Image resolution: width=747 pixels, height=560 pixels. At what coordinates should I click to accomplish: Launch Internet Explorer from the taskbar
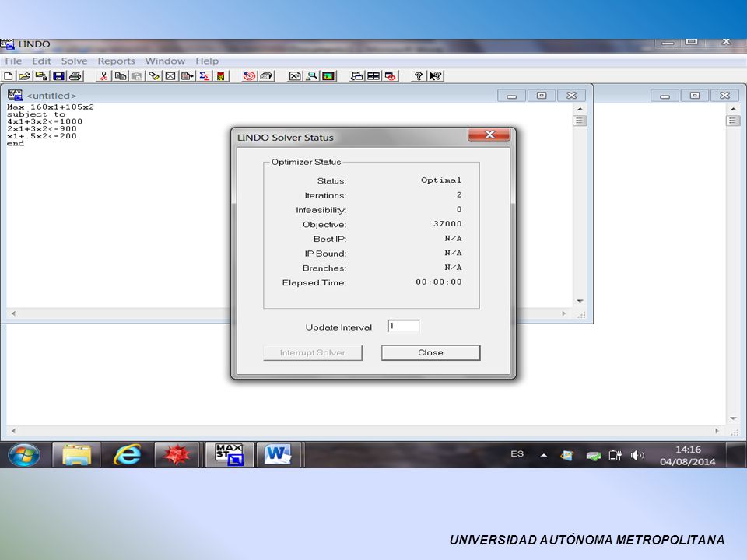pyautogui.click(x=127, y=455)
